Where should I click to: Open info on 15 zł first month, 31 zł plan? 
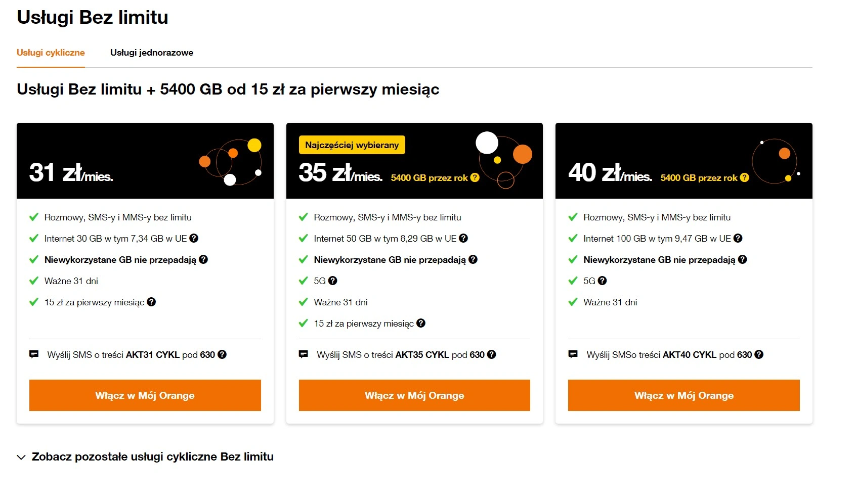[151, 302]
